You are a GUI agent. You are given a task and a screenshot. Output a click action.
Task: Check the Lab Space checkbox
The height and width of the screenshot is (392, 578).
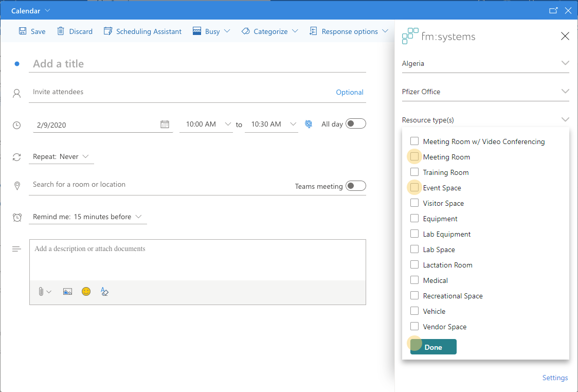[x=414, y=250]
